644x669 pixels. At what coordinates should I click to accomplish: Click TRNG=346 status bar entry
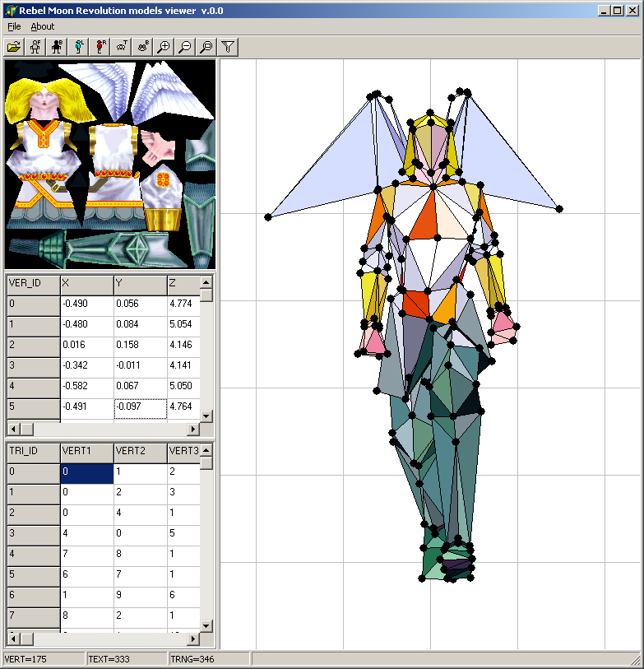pos(209,659)
